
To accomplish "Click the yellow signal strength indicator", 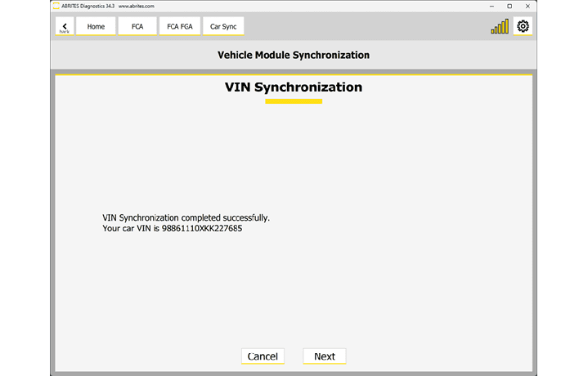I will point(499,27).
